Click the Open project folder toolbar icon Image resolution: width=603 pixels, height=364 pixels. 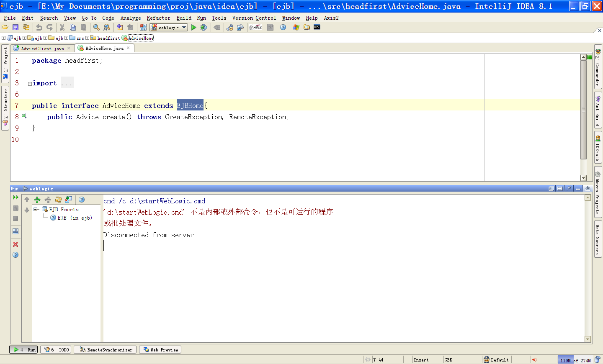[x=5, y=27]
